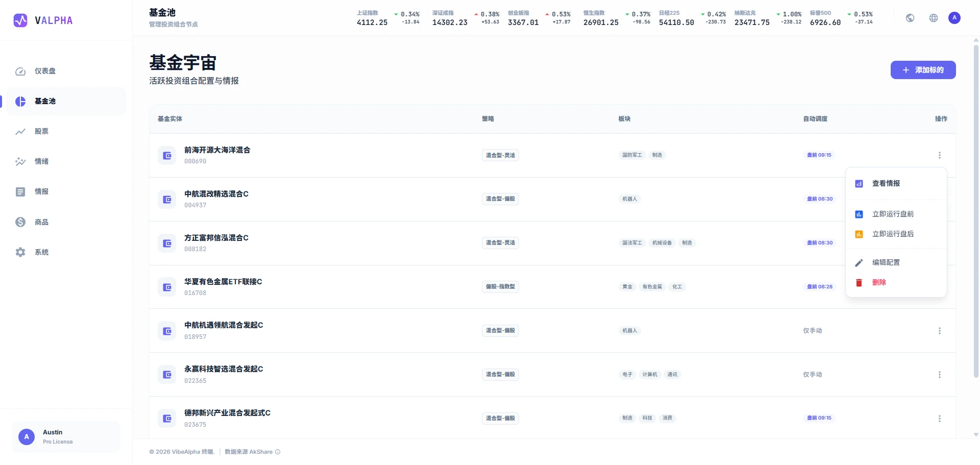The height and width of the screenshot is (465, 980).
Task: Open the 情绪 sentiment sidebar icon
Action: (20, 162)
